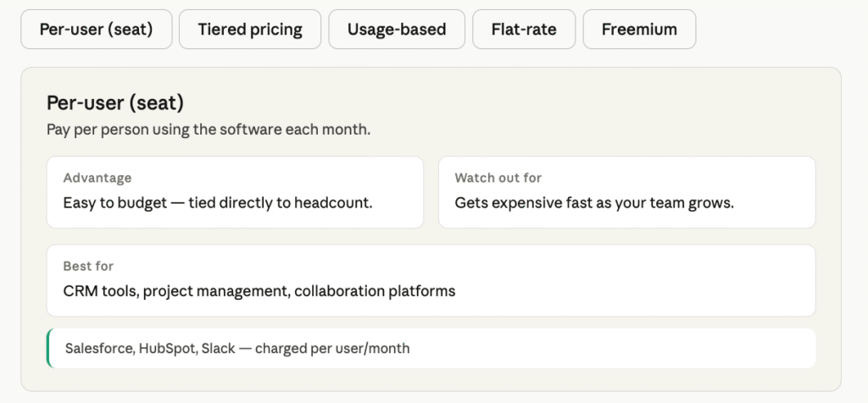Open the Usage-based tab
The image size is (868, 403).
coord(397,30)
